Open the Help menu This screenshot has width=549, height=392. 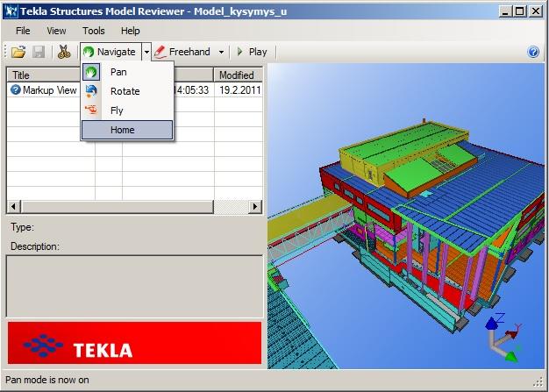pos(131,31)
